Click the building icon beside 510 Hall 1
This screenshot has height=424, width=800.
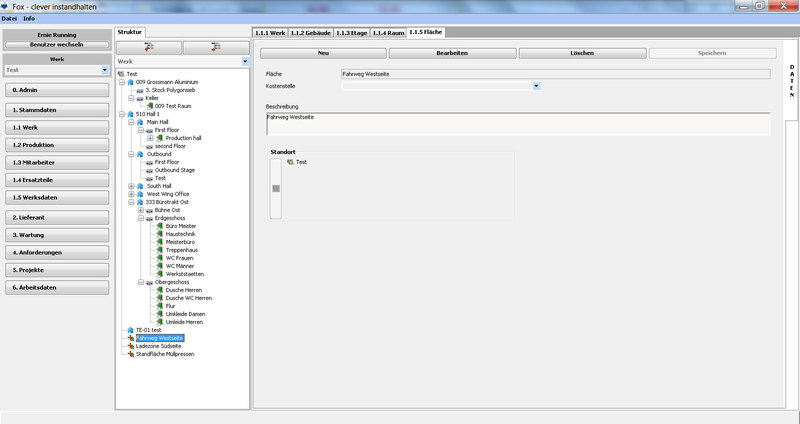click(x=130, y=114)
